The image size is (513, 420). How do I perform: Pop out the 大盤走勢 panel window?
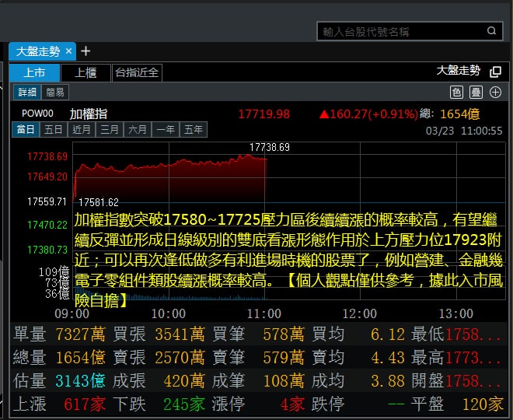[x=495, y=72]
